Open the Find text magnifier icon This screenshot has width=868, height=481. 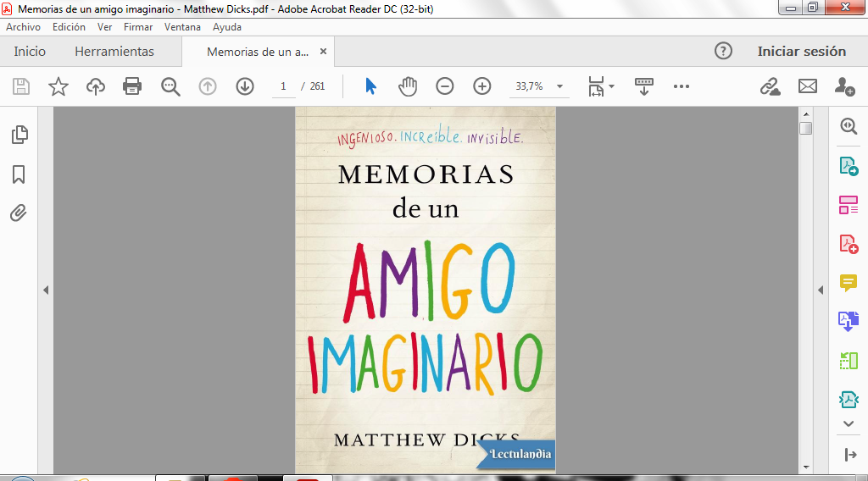(x=170, y=87)
